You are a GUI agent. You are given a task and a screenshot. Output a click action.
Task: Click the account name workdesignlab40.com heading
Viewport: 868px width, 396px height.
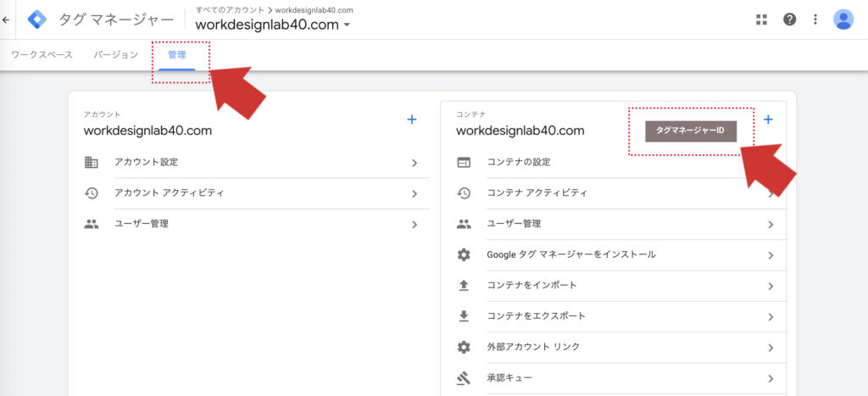[x=147, y=131]
